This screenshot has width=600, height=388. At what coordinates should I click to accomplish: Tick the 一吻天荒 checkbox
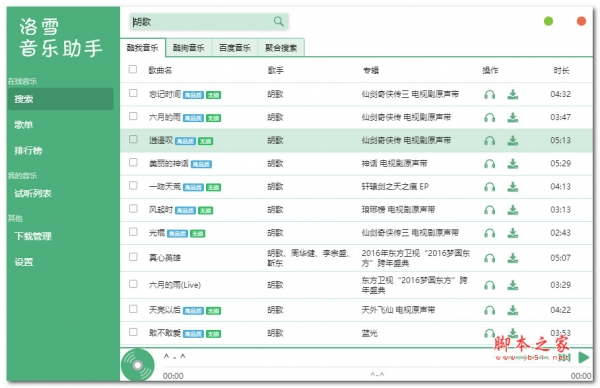tap(133, 186)
